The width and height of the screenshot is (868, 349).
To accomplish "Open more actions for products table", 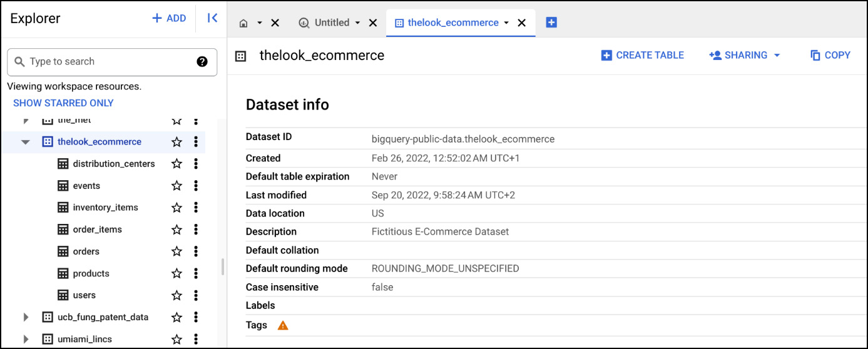I will point(196,273).
